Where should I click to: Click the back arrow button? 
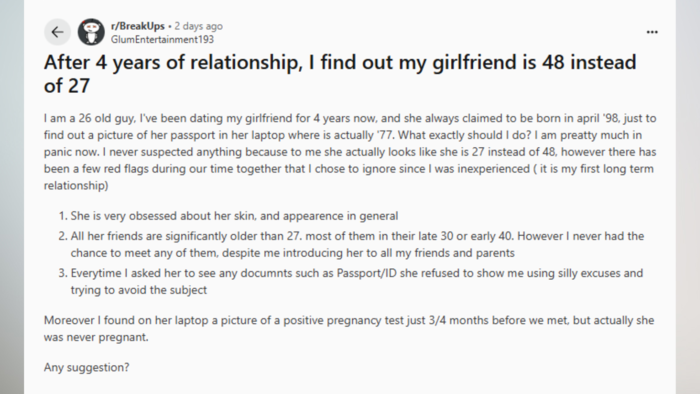click(57, 32)
